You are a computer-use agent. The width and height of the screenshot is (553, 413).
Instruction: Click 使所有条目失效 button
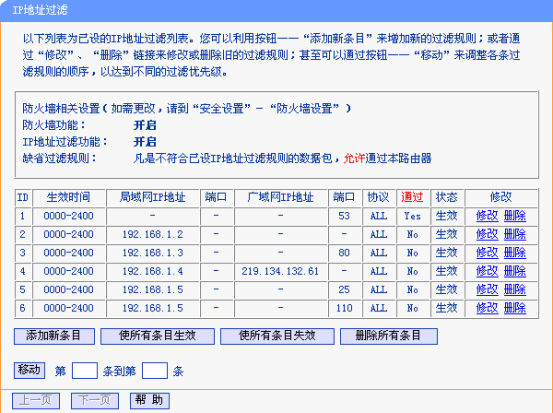click(277, 336)
